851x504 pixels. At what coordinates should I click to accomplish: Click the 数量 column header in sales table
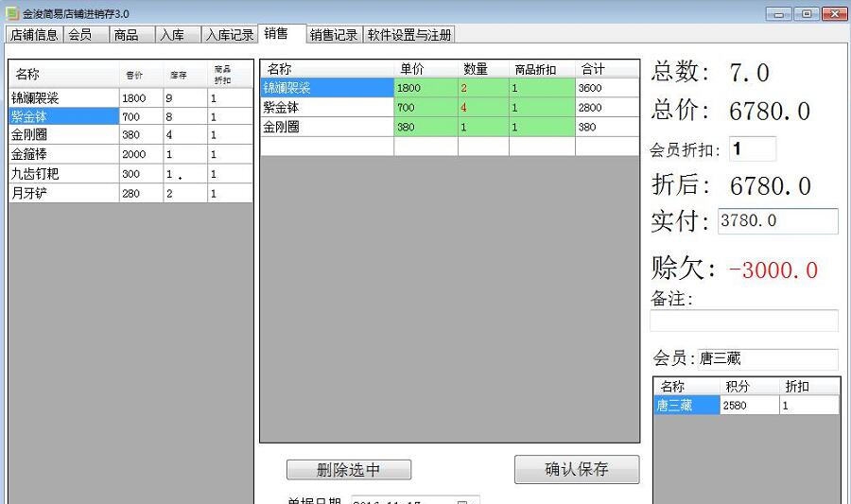coord(483,69)
